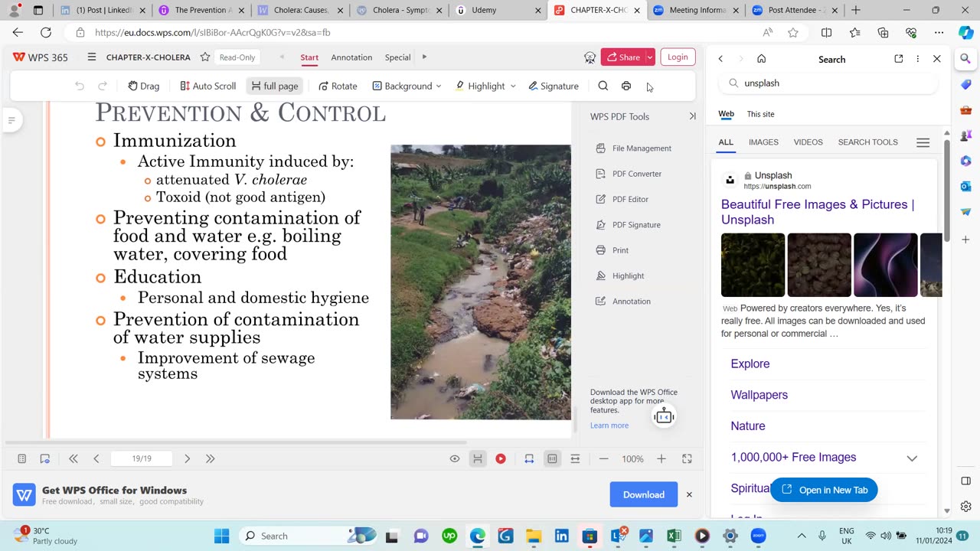Screen dimensions: 980x551
Task: Start the red slideshow play button
Action: (501, 458)
